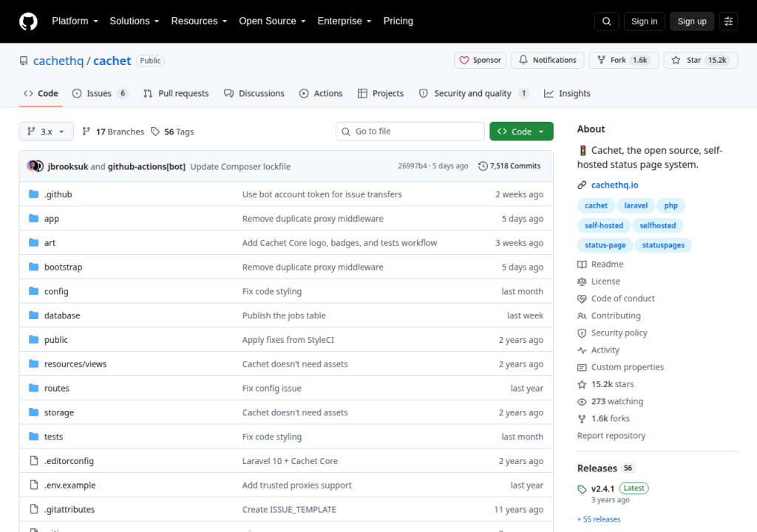757x532 pixels.
Task: Click the Notifications bell button
Action: (548, 61)
